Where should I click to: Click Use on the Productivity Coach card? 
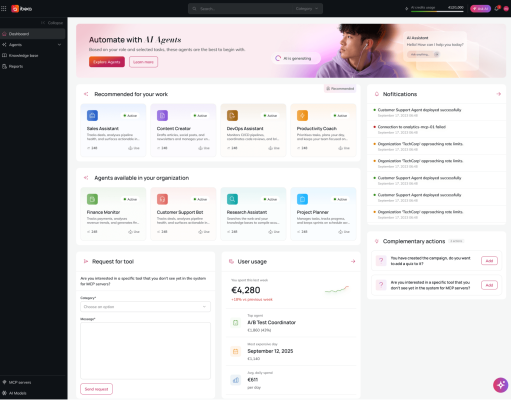tap(344, 148)
